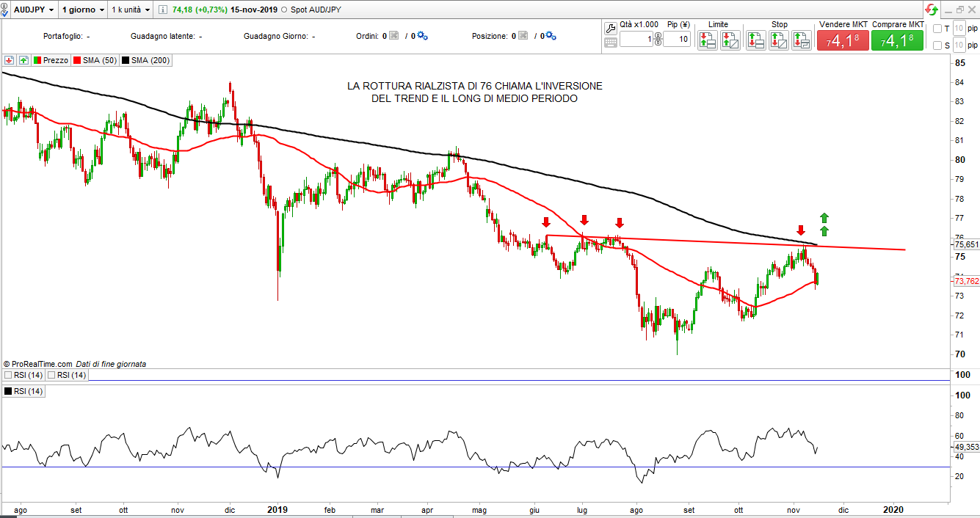
Task: Click the keyboard icon below the wrench
Action: [610, 43]
